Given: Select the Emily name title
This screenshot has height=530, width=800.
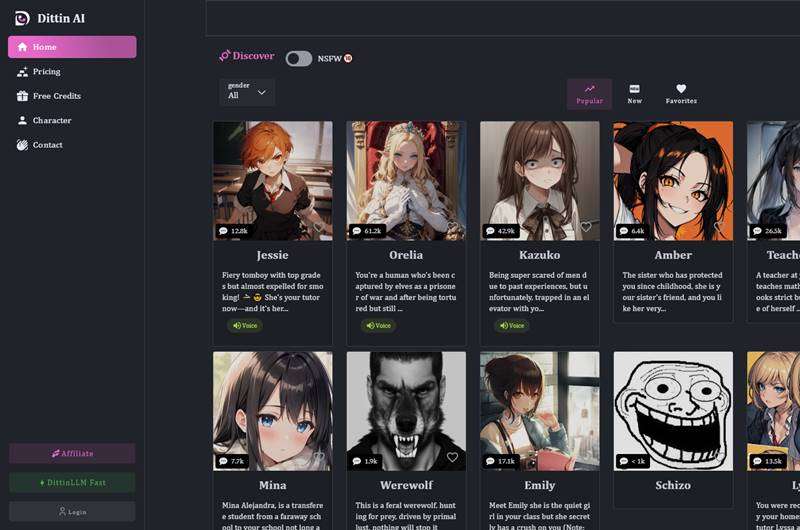Looking at the screenshot, I should click(540, 485).
